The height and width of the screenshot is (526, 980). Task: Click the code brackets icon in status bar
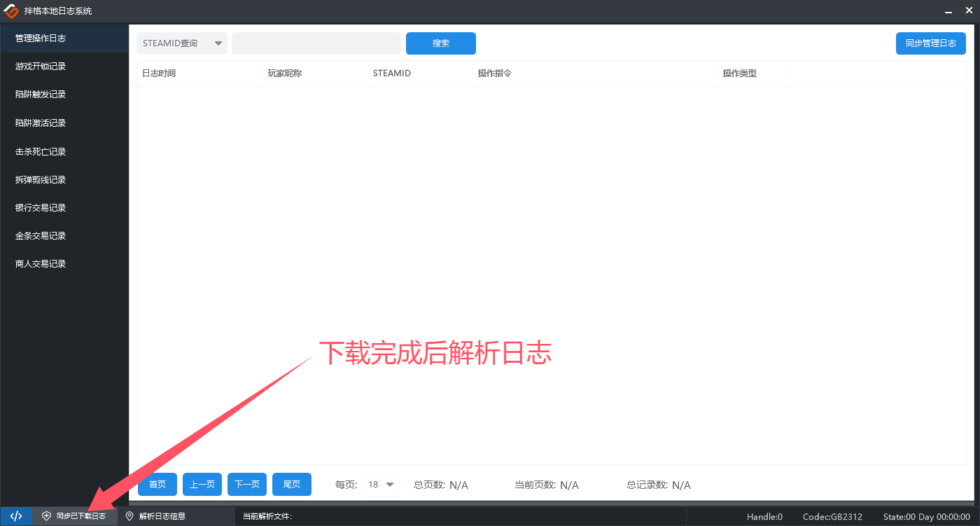click(x=15, y=516)
